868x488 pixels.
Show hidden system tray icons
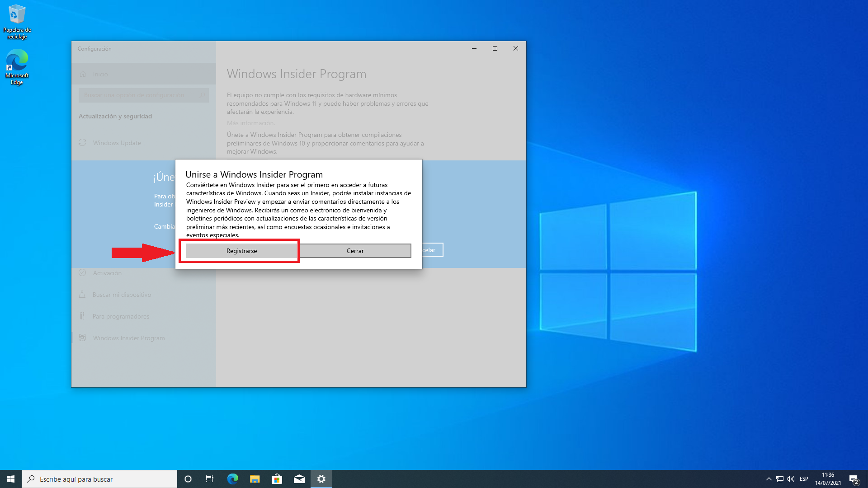tap(769, 479)
